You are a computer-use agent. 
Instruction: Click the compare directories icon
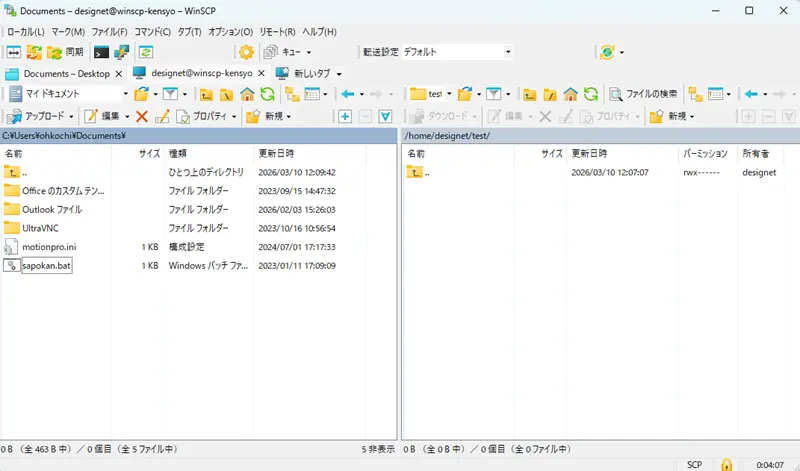[x=14, y=52]
